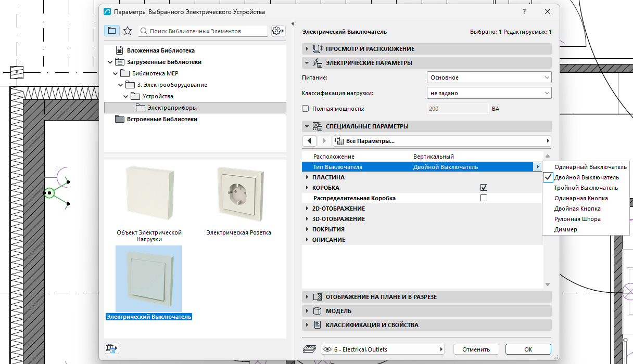Image resolution: width=633 pixels, height=364 pixels.
Task: Expand ОТОБРАЖЕНИЕ НА ПЛАНЕ И В РАЗРЕЗЕ panel
Action: 426,297
